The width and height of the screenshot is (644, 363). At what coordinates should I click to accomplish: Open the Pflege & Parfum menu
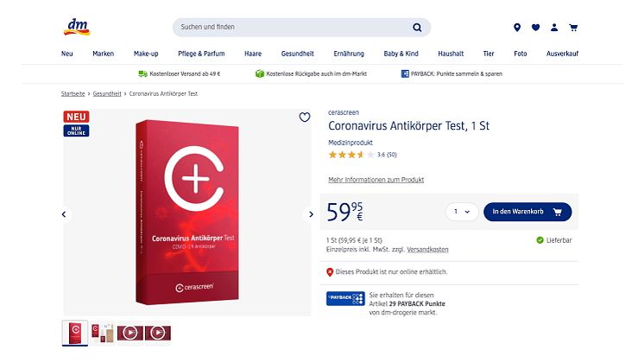[x=201, y=54]
